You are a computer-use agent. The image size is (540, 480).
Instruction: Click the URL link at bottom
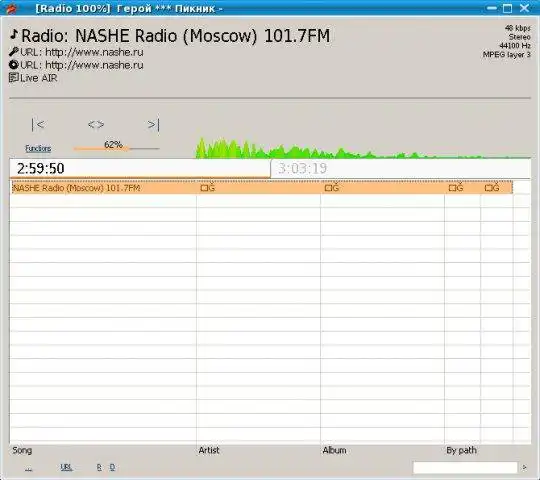pyautogui.click(x=66, y=467)
